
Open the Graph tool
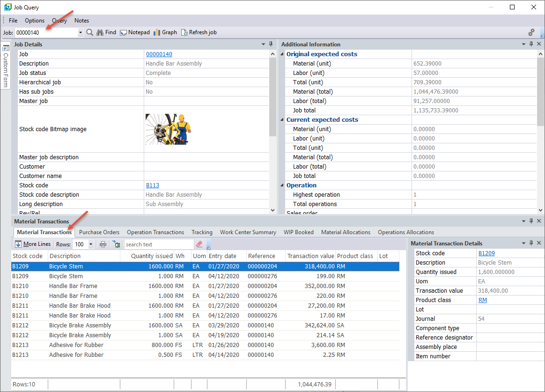(165, 32)
